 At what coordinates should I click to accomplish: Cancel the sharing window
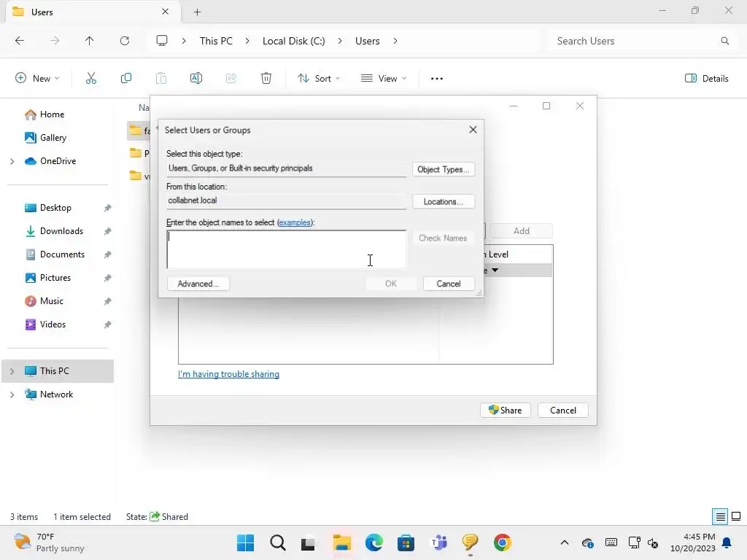[x=563, y=411]
